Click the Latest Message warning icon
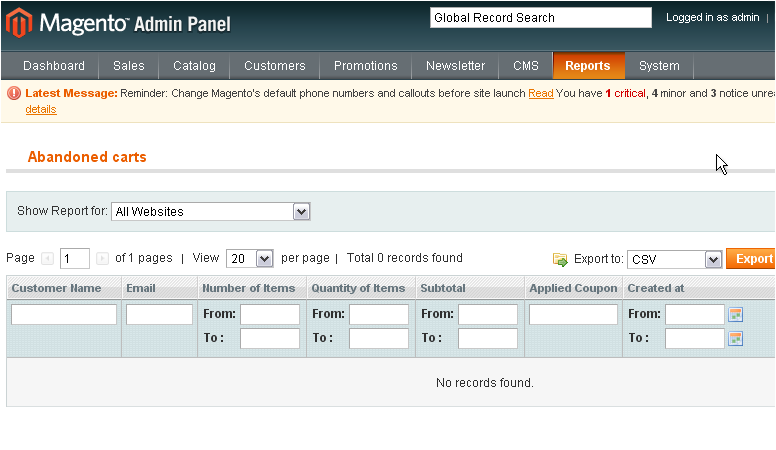Viewport: 776px width, 450px height. coord(14,93)
